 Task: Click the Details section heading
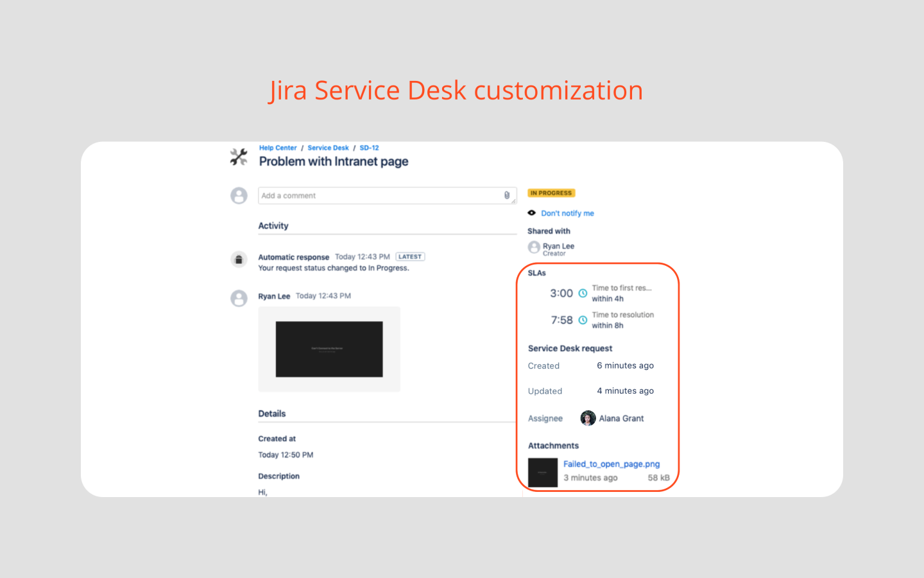pyautogui.click(x=272, y=414)
